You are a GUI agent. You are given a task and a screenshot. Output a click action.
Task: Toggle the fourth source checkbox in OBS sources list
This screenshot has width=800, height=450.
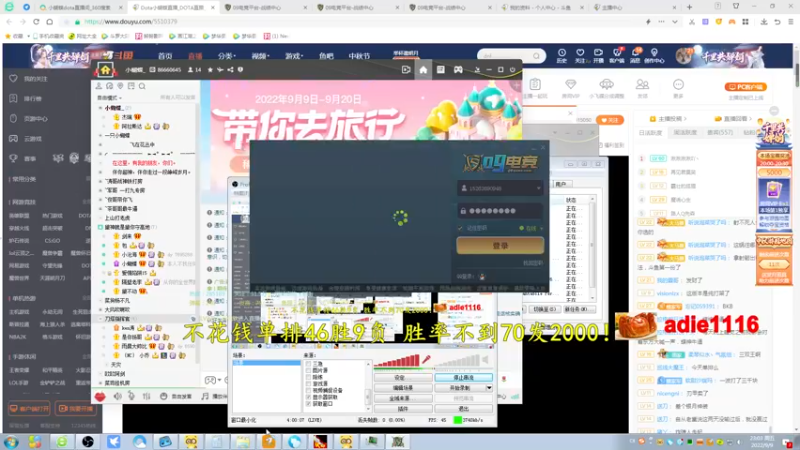click(x=308, y=384)
